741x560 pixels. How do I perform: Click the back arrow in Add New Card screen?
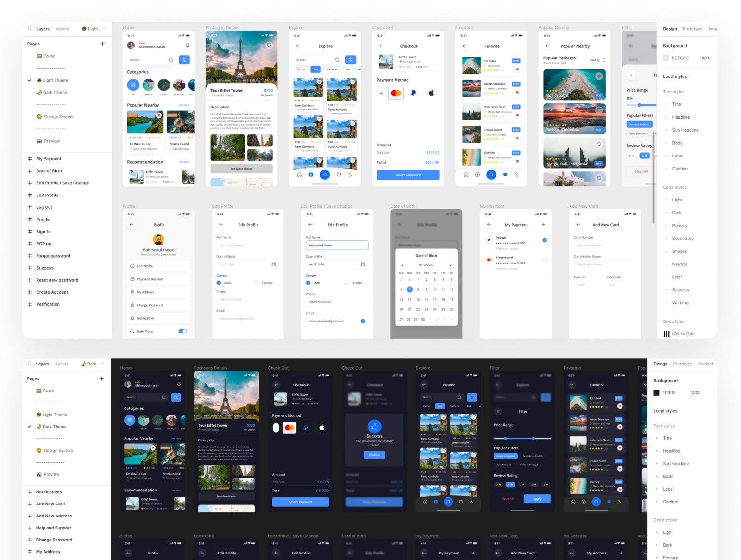[578, 225]
